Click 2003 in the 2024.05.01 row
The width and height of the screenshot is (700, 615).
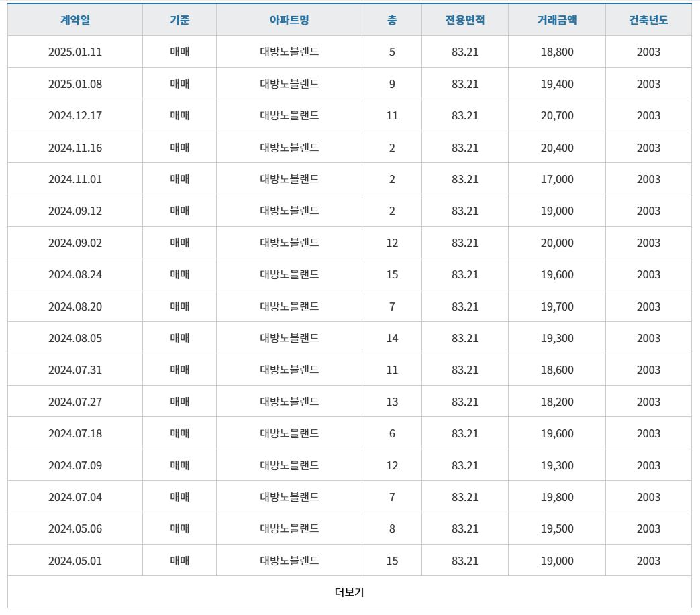[x=648, y=561]
